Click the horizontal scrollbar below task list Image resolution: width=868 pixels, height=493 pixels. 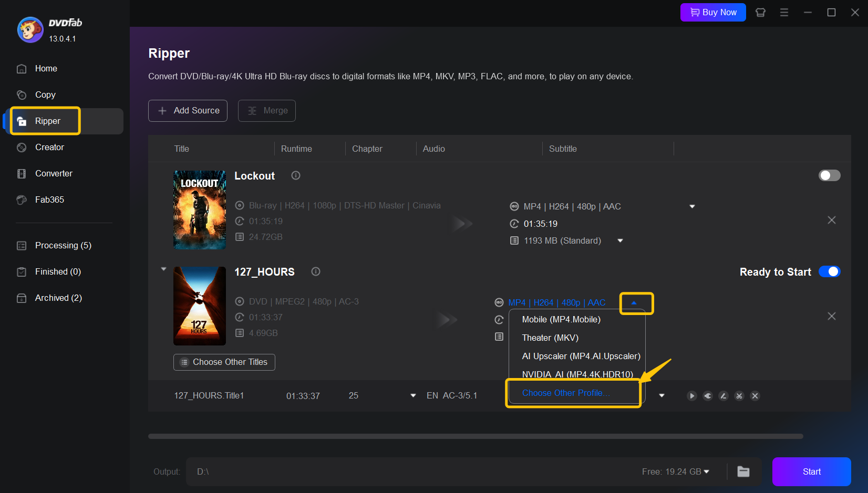coord(476,436)
